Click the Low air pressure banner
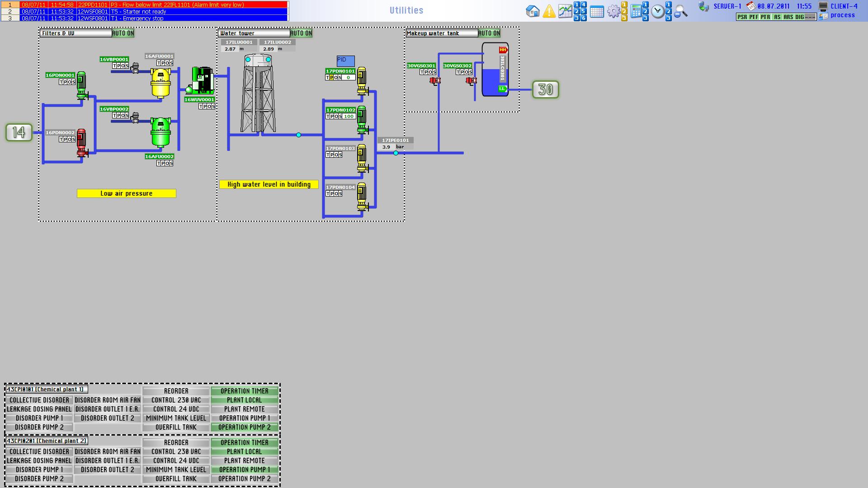868x488 pixels. coord(127,193)
